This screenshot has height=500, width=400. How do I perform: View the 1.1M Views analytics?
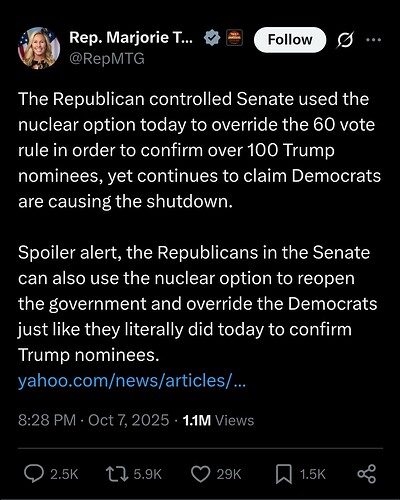coord(218,420)
